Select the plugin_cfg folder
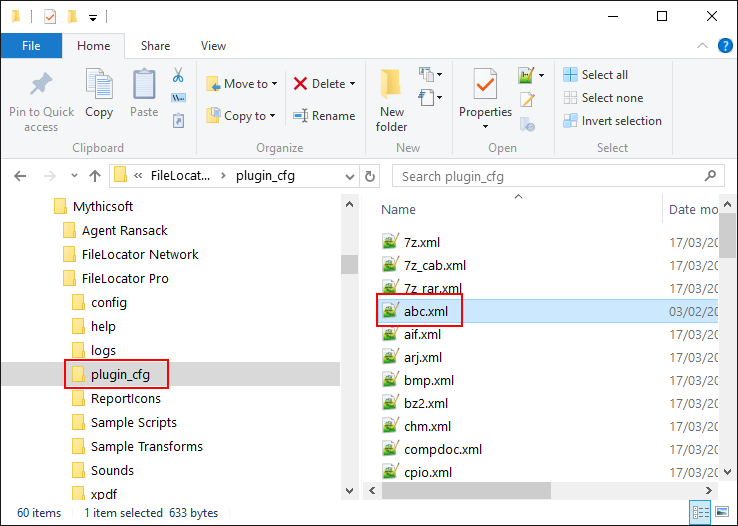 point(111,375)
